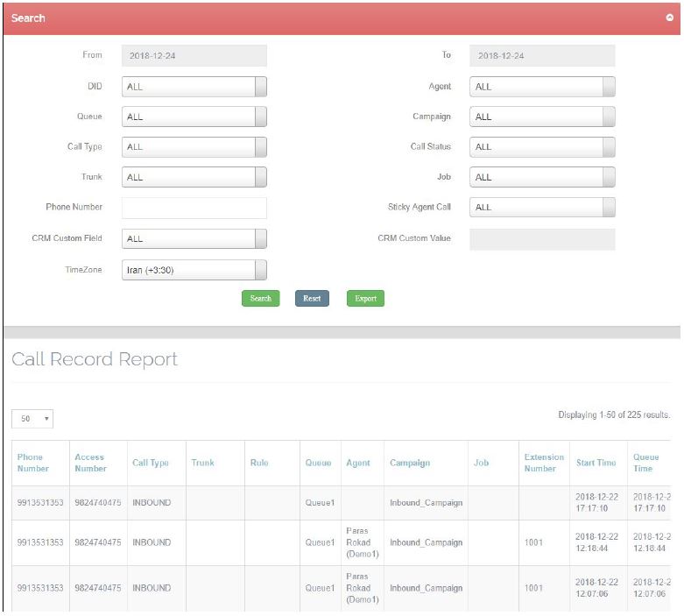The height and width of the screenshot is (616, 684).
Task: Click the To date field
Action: (x=541, y=56)
